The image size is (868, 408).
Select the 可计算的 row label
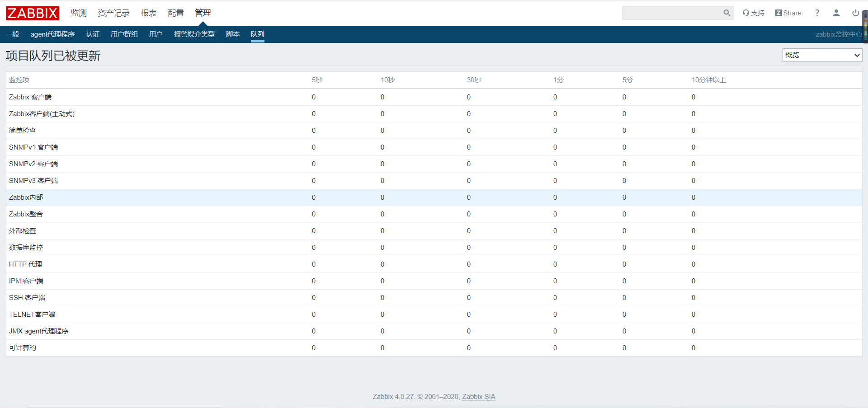point(23,348)
